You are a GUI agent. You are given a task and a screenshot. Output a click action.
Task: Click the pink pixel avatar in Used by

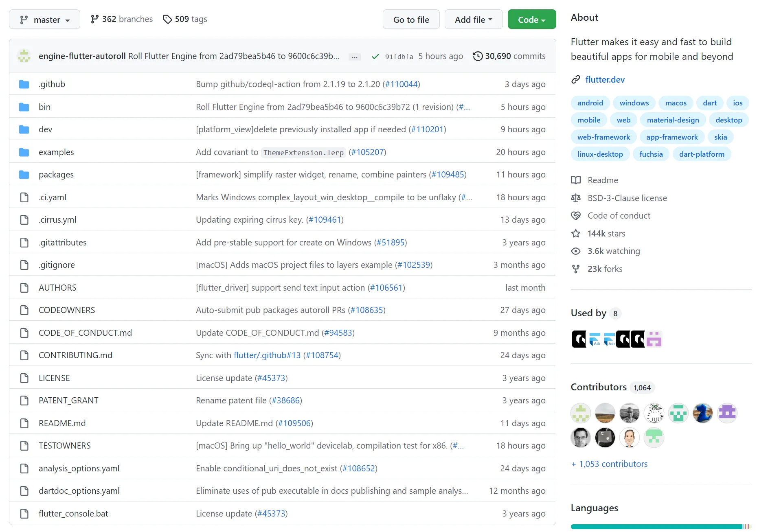coord(654,339)
